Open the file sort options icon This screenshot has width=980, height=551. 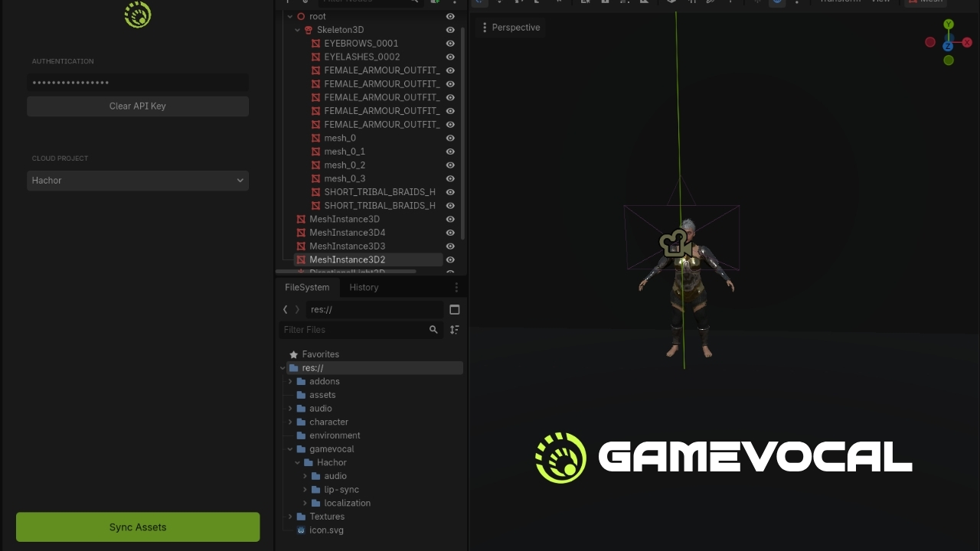(x=455, y=330)
